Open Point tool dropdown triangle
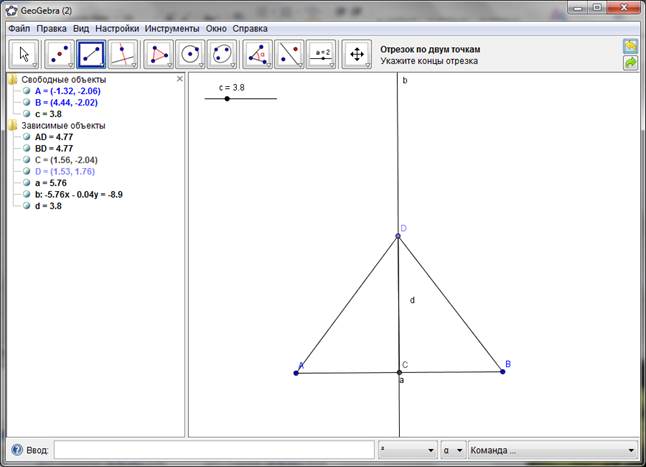 pos(71,65)
